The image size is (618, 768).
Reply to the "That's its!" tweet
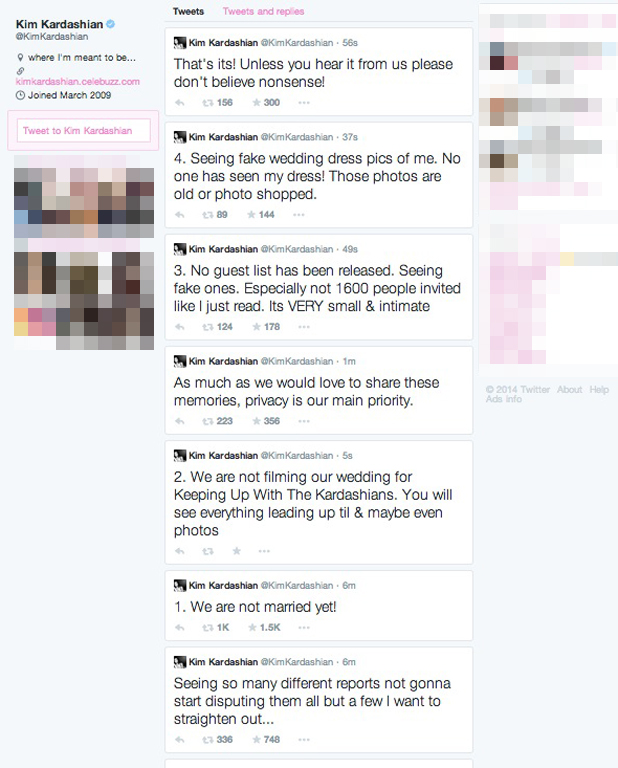pos(180,103)
